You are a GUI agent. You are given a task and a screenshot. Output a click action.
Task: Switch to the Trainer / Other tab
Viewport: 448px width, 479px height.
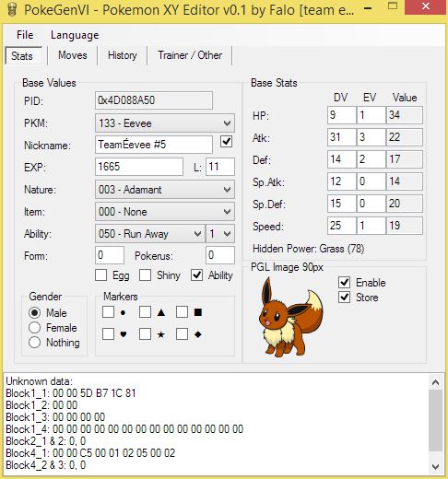(x=190, y=55)
